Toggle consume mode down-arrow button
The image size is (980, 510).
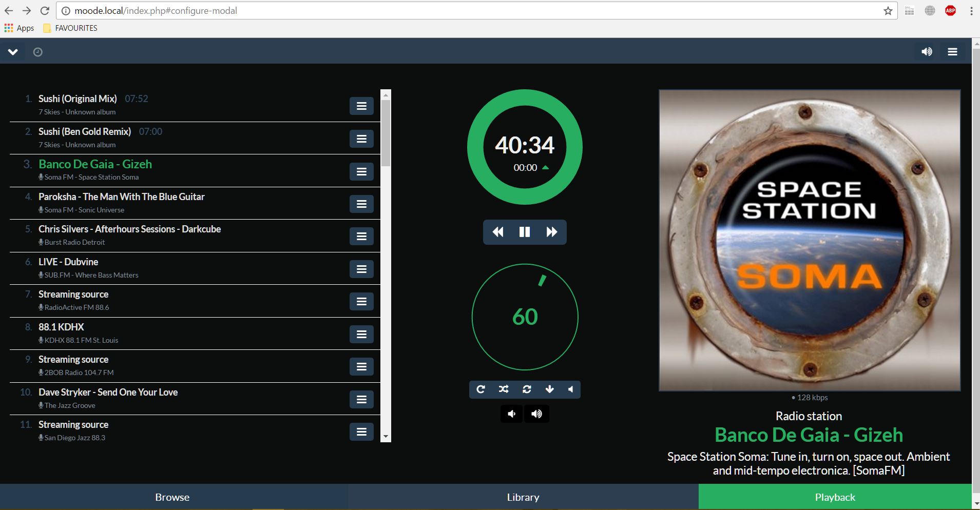(549, 389)
